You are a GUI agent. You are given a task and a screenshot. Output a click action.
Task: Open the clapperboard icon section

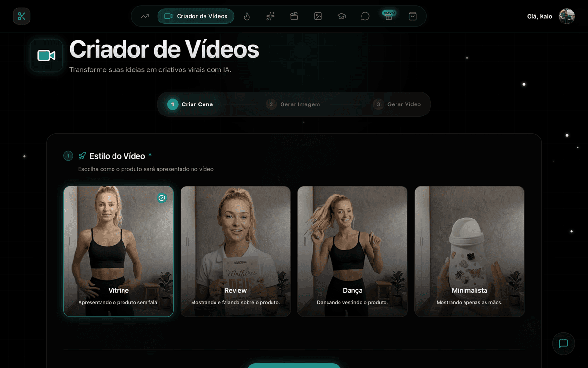294,16
